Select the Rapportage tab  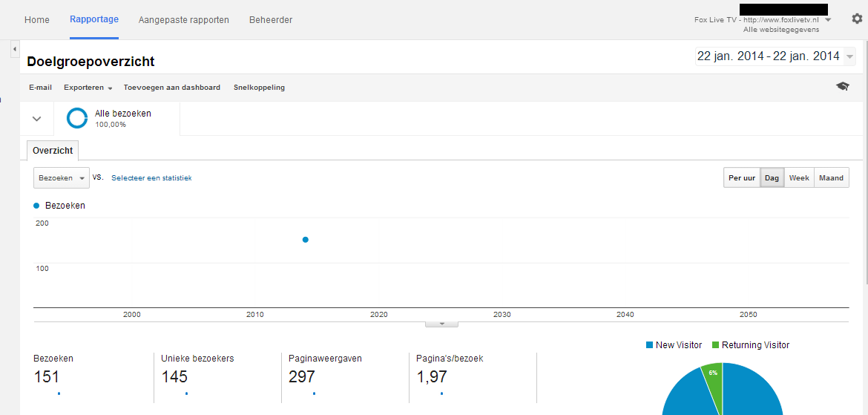(x=94, y=19)
